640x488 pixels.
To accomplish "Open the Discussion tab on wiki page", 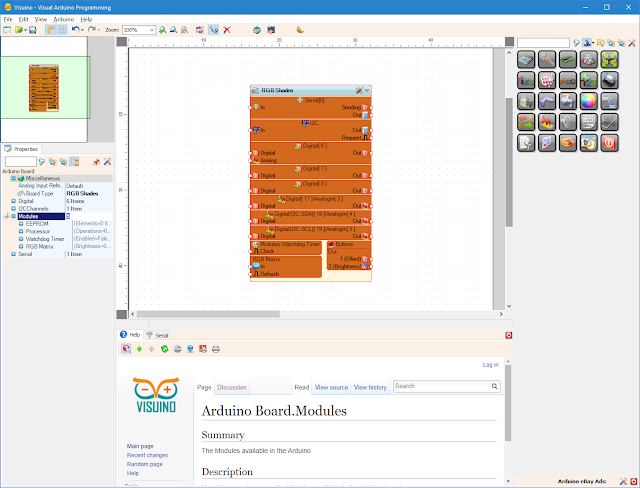I will coord(232,387).
